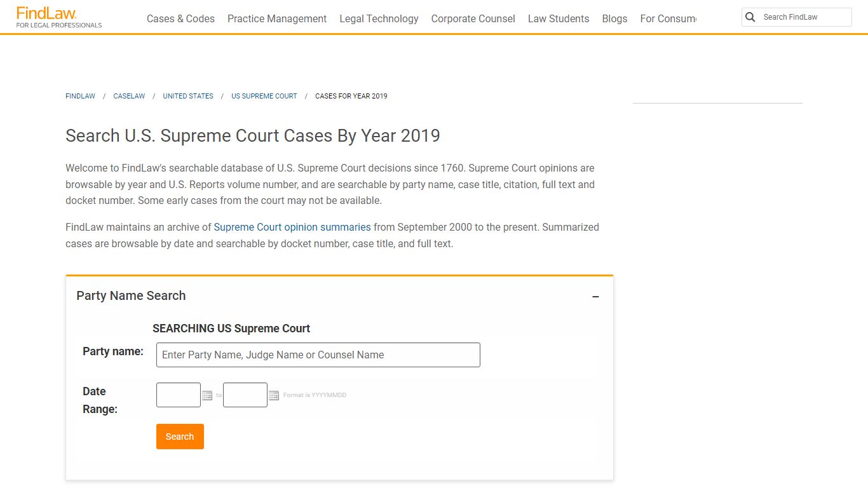This screenshot has height=488, width=868.
Task: Open the Law Students menu
Action: [559, 19]
